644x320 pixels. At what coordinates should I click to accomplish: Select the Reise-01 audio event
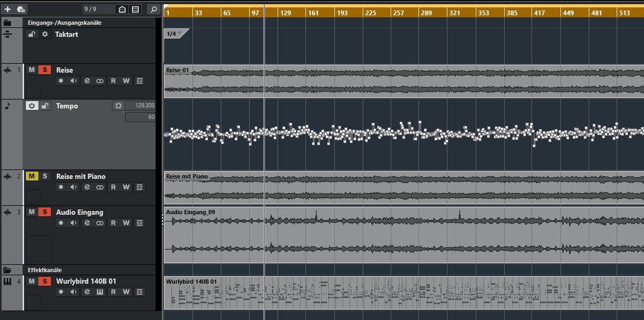pyautogui.click(x=404, y=82)
